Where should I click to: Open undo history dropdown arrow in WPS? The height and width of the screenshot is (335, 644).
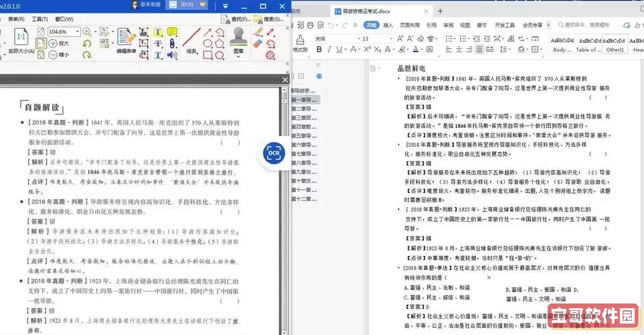336,25
